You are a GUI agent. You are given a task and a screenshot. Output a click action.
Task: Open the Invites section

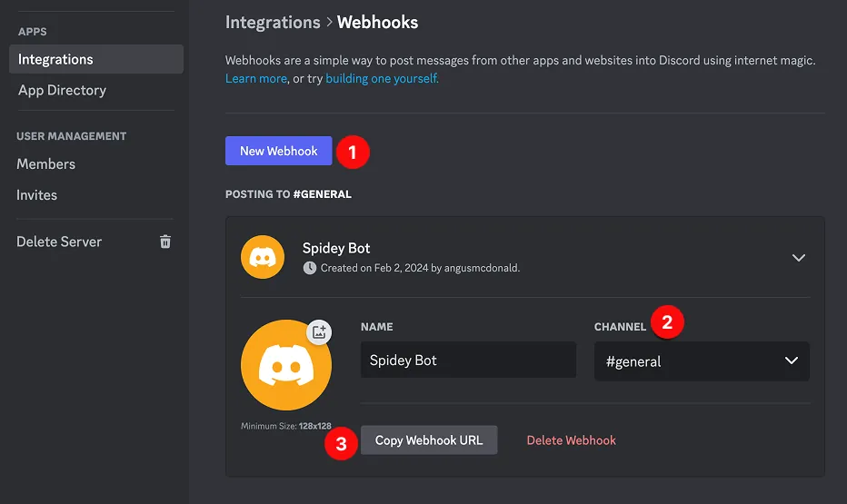[36, 195]
